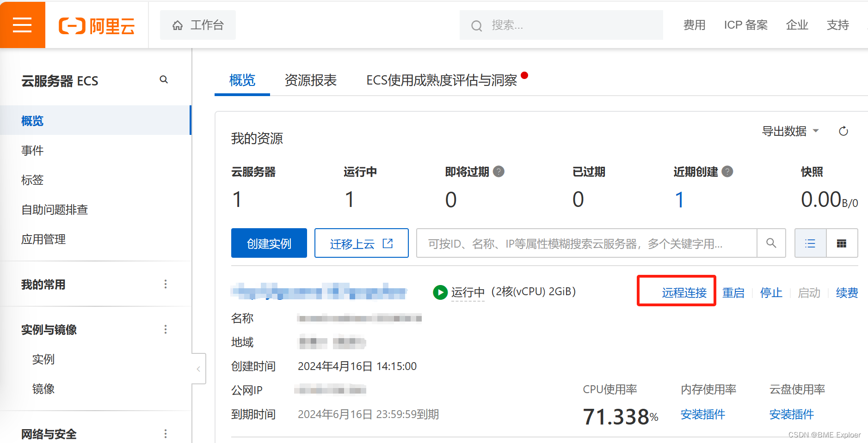Viewport: 868px width, 443px height.
Task: Open the 费用 menu
Action: 694,25
